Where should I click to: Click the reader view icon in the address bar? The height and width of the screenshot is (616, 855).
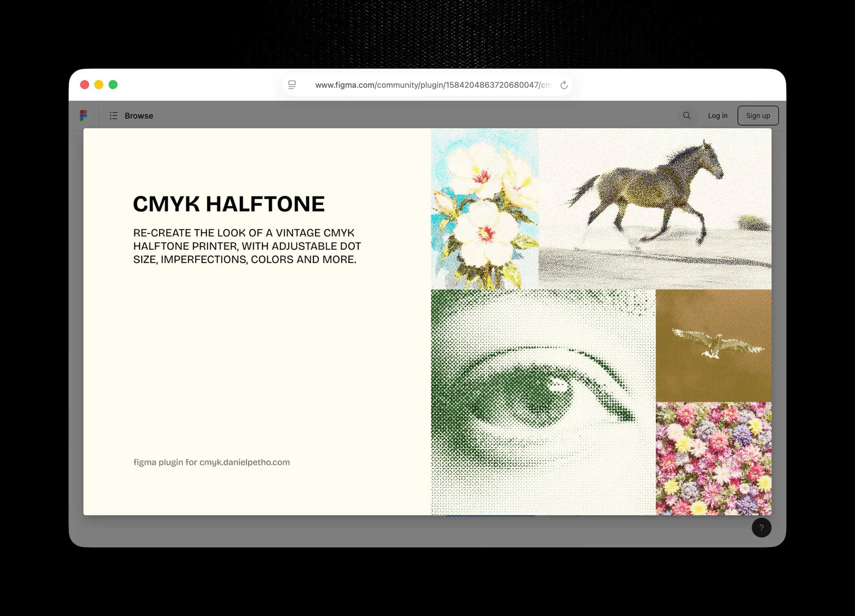pyautogui.click(x=292, y=85)
